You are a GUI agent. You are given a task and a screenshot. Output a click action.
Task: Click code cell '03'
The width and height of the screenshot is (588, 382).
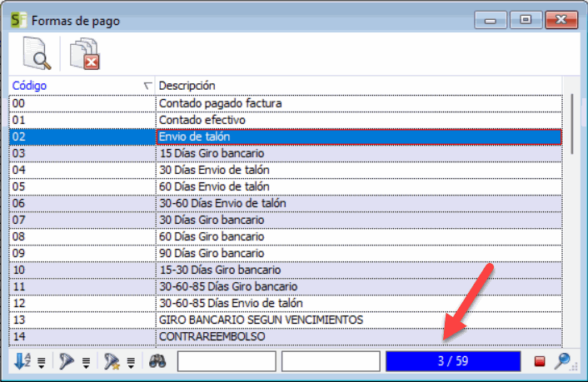tap(82, 153)
